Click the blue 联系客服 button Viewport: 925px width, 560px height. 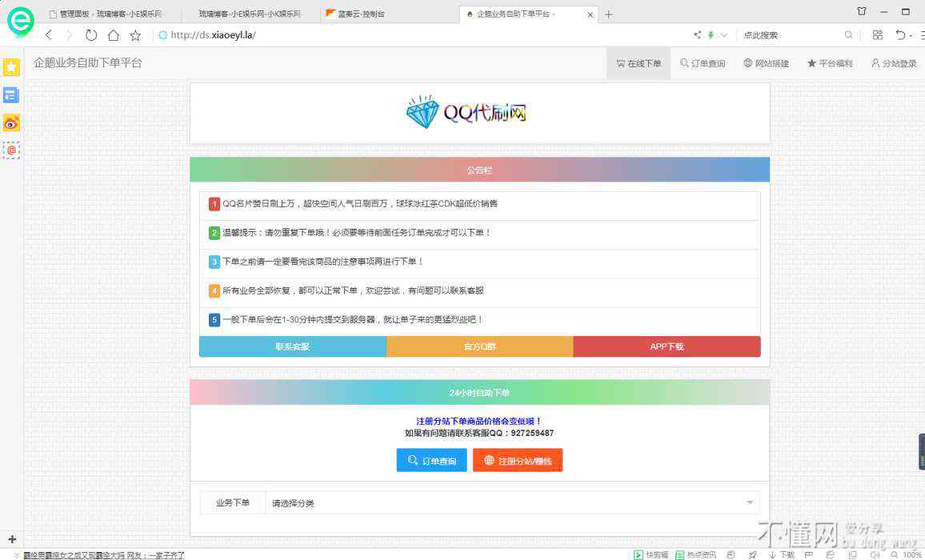[293, 346]
